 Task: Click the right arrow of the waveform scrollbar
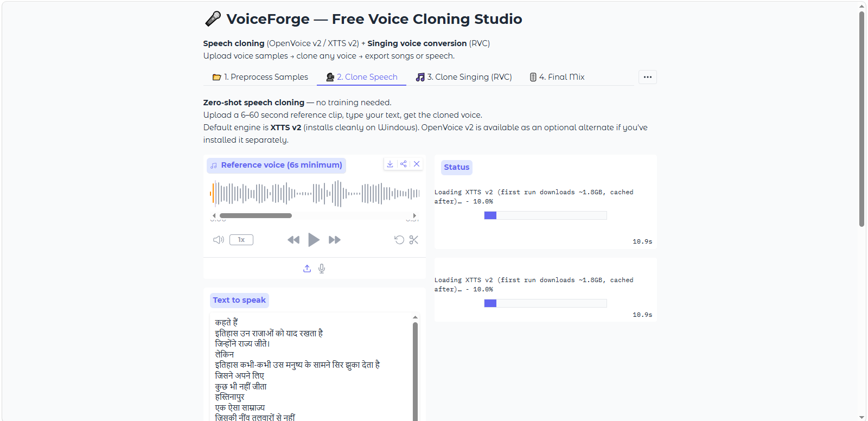415,215
